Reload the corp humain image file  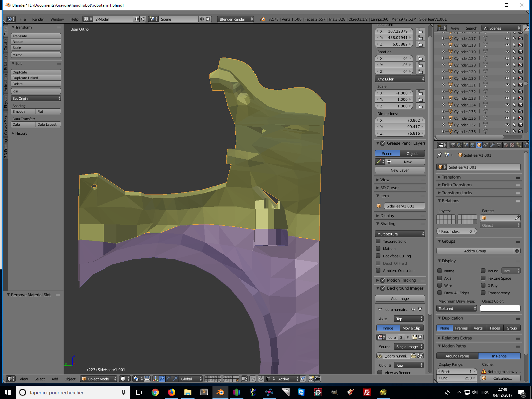[420, 356]
